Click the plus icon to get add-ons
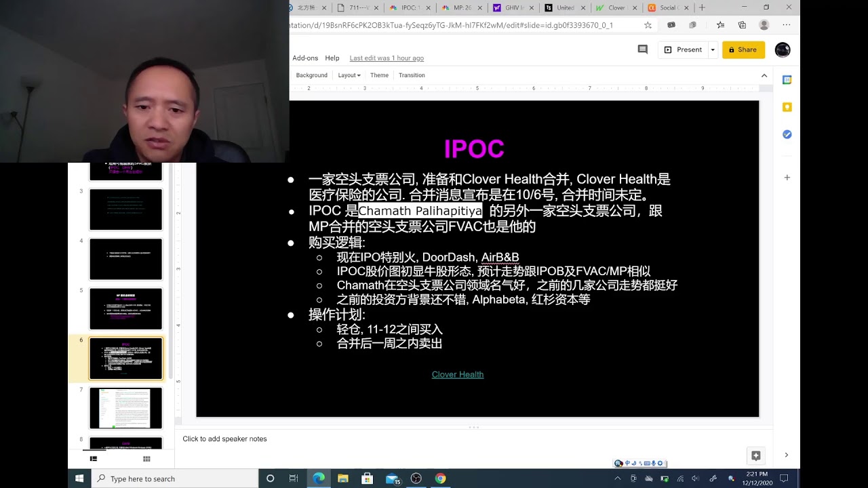Image resolution: width=868 pixels, height=488 pixels. click(787, 178)
